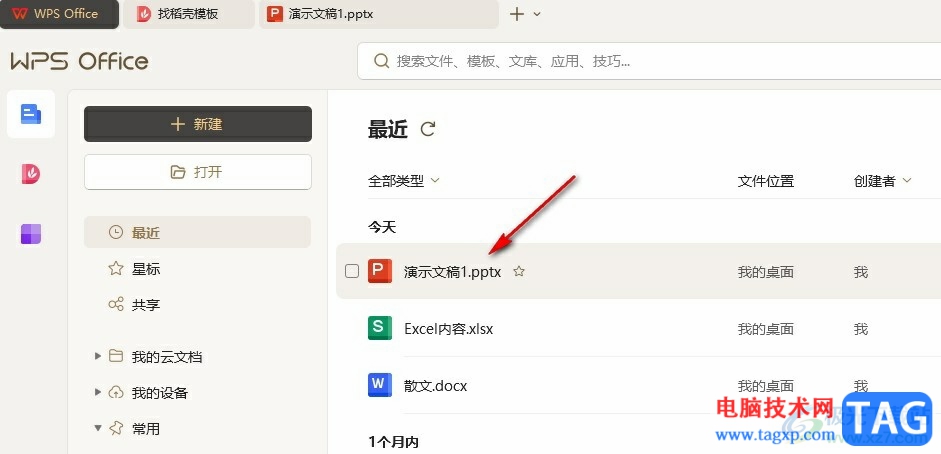941x454 pixels.
Task: Open the file 演示文稿1.pptx
Action: [452, 272]
